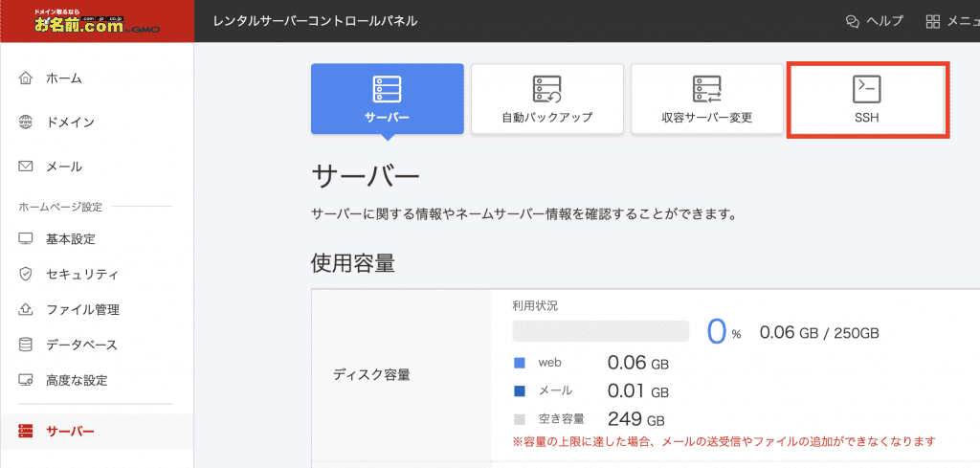This screenshot has height=468, width=980.
Task: Click server rack icon on サーバー tab
Action: pyautogui.click(x=387, y=89)
